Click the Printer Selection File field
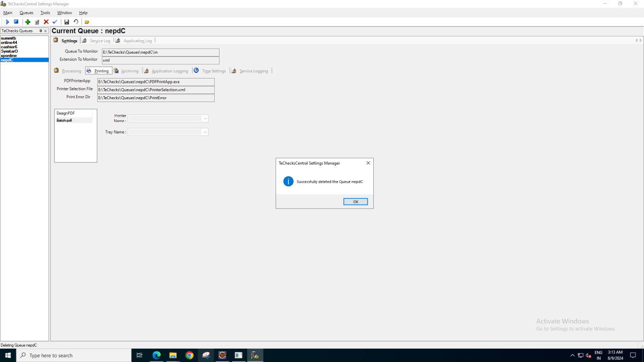This screenshot has width=644, height=362. click(x=156, y=90)
